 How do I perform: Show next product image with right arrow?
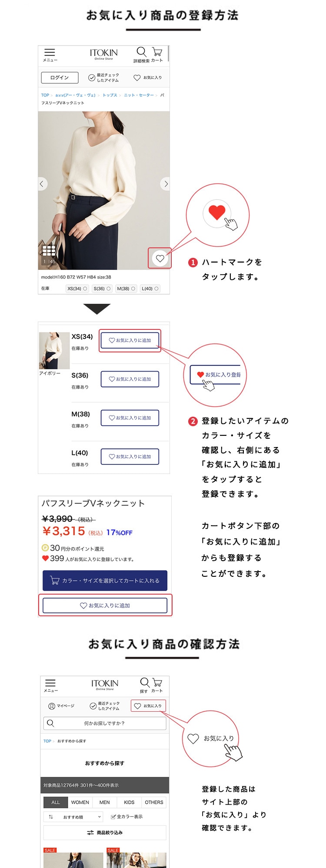[166, 184]
